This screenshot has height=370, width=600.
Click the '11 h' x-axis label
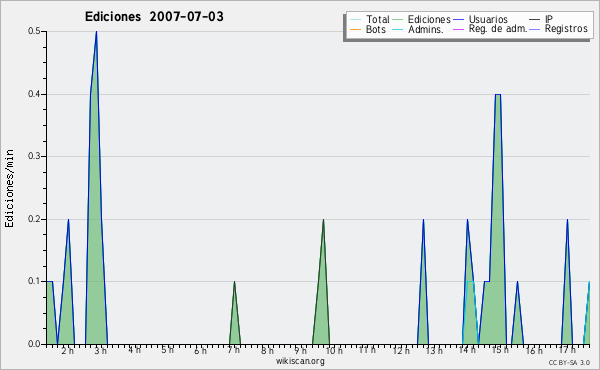(367, 350)
